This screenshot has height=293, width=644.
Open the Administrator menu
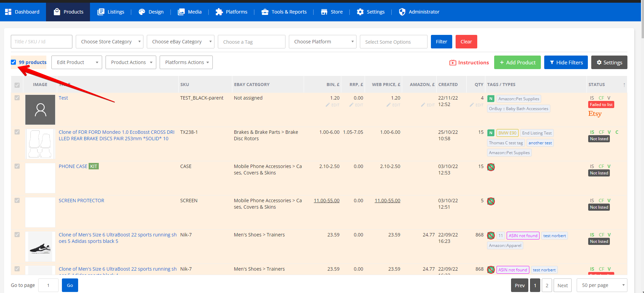[x=419, y=12]
